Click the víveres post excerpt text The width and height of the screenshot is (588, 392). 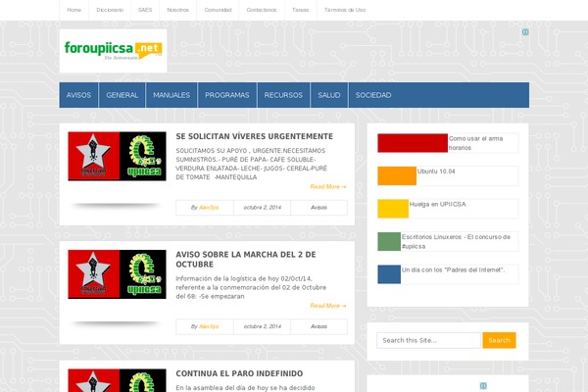click(x=251, y=164)
